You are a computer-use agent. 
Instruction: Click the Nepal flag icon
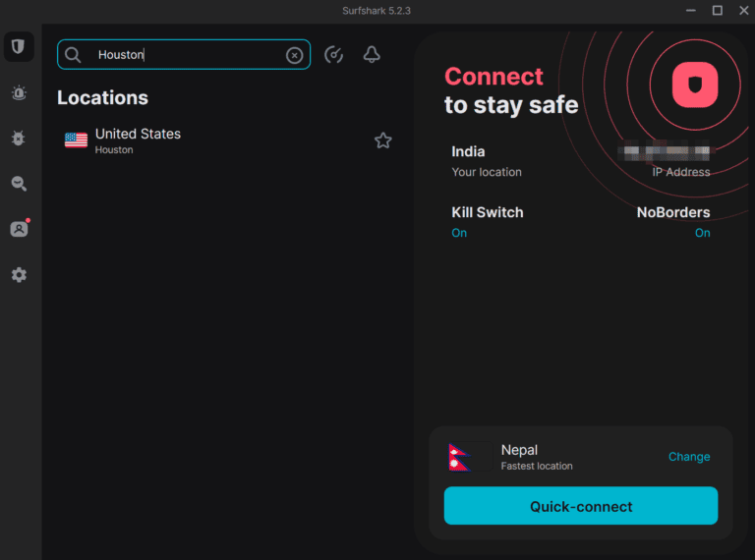tap(459, 457)
